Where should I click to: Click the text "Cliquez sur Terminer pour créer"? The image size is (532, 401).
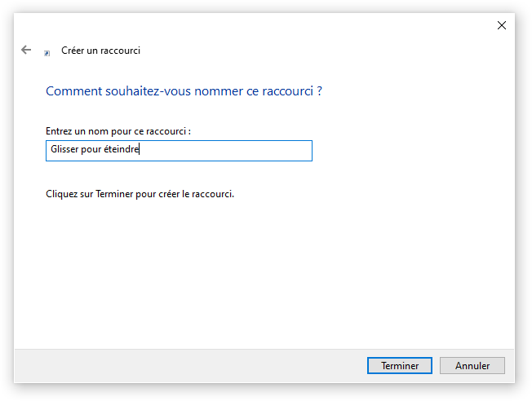pyautogui.click(x=113, y=194)
